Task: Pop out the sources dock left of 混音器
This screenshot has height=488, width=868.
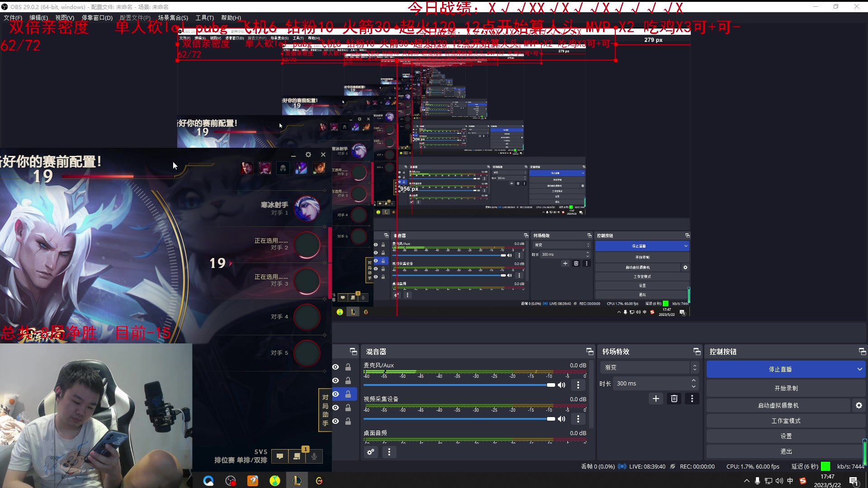Action: [x=354, y=352]
